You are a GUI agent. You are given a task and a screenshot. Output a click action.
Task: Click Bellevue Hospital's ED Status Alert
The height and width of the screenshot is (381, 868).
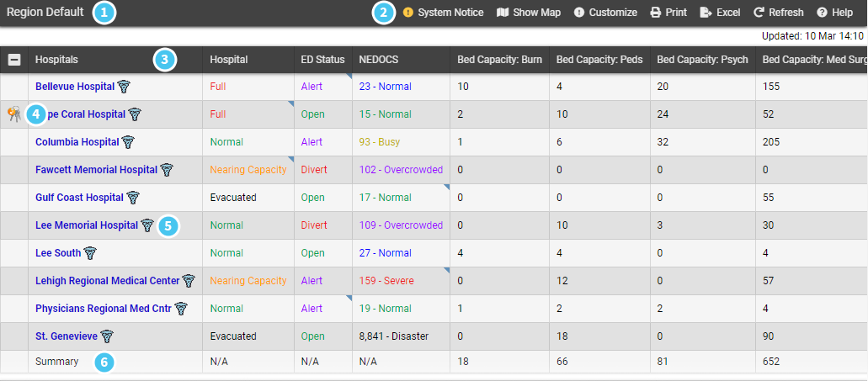pyautogui.click(x=312, y=87)
